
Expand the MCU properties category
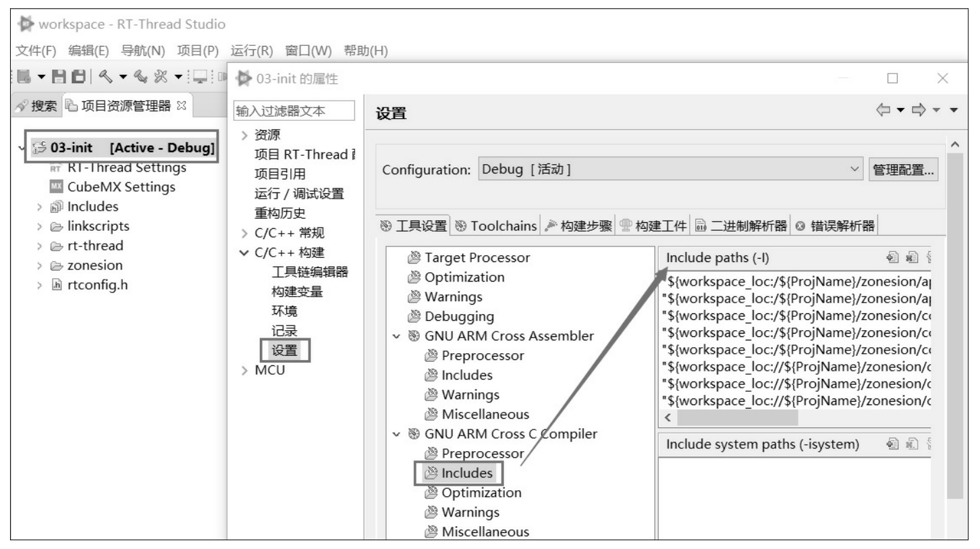[244, 370]
